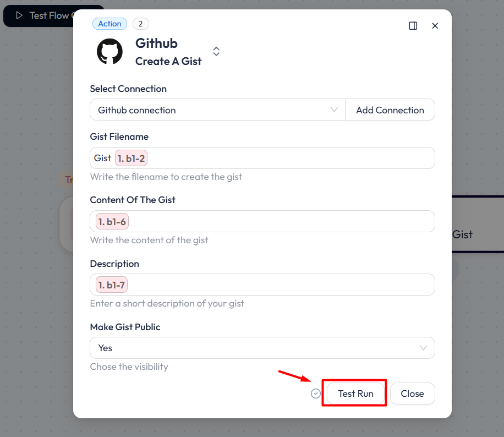Click the Action label badge
The image size is (504, 437).
click(109, 24)
